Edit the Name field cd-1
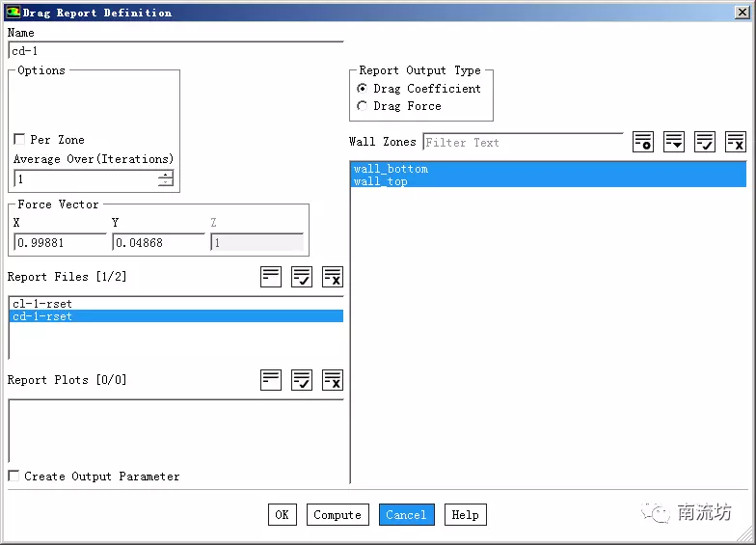Image resolution: width=756 pixels, height=545 pixels. point(175,50)
